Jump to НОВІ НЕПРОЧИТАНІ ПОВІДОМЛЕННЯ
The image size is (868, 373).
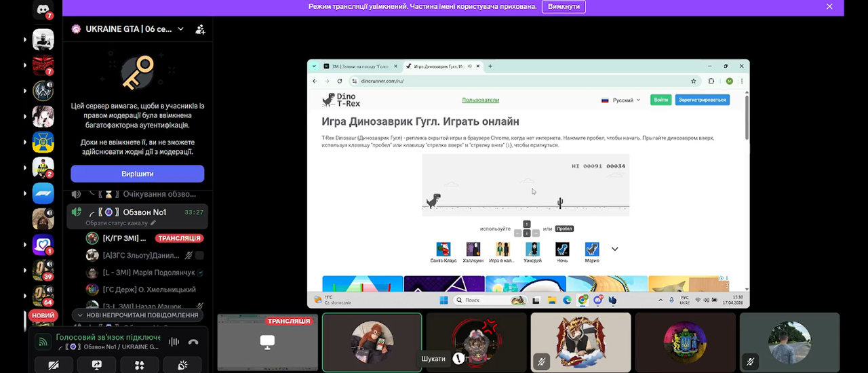pyautogui.click(x=138, y=315)
